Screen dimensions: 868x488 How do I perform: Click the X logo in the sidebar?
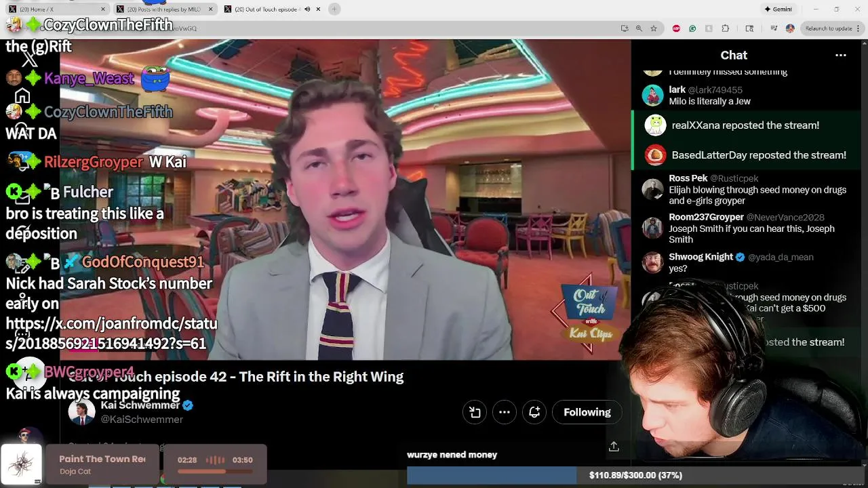[29, 60]
